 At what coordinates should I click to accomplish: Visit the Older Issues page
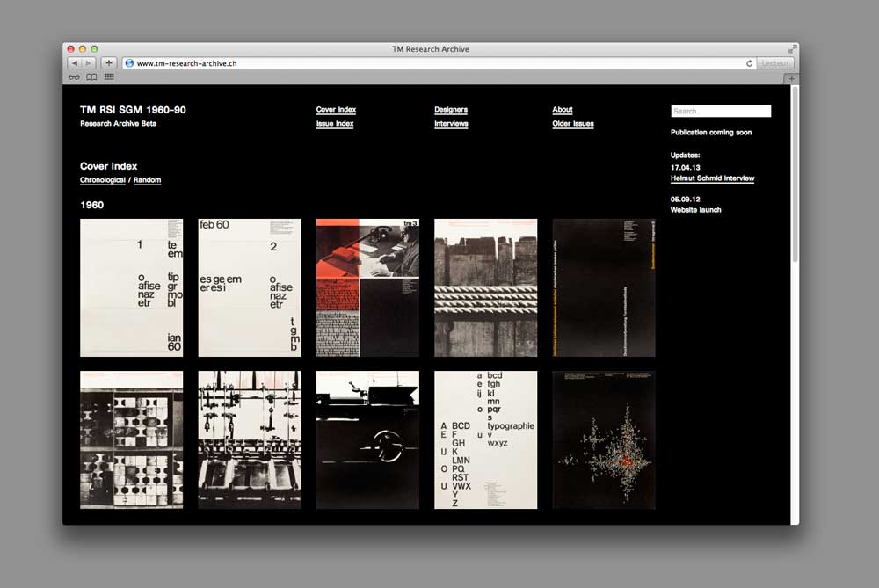(574, 123)
